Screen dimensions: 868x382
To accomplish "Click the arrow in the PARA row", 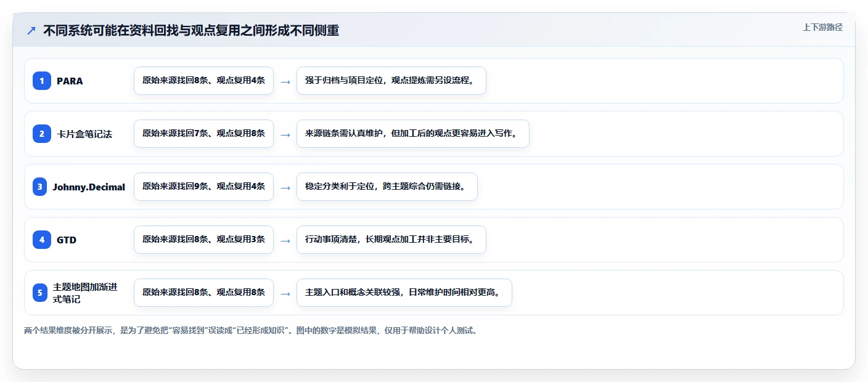I will click(x=285, y=81).
